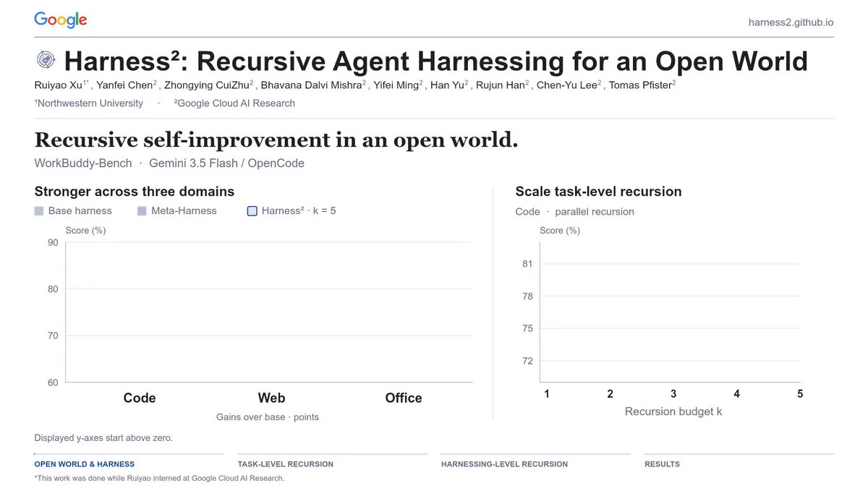The width and height of the screenshot is (868, 488).
Task: Click author name Rujun Han
Action: coord(500,85)
